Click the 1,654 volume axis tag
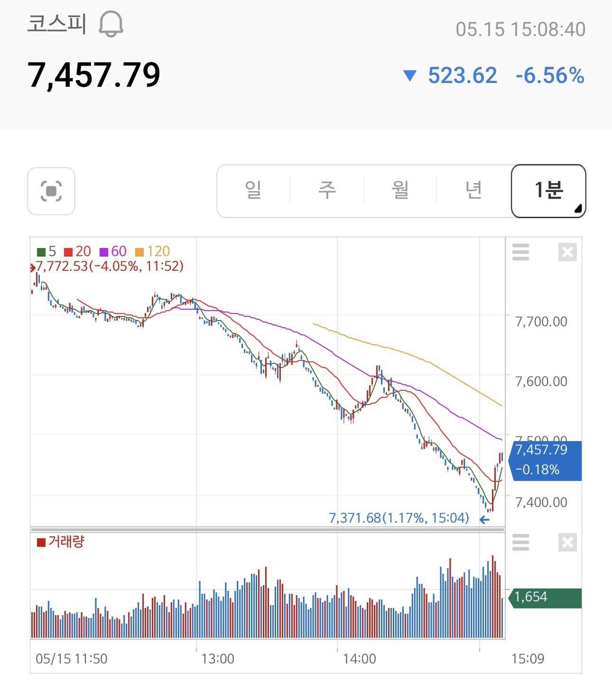 click(545, 598)
